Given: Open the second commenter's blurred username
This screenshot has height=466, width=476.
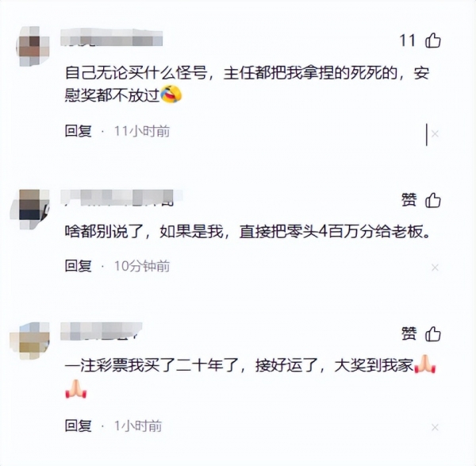Looking at the screenshot, I should tap(121, 198).
